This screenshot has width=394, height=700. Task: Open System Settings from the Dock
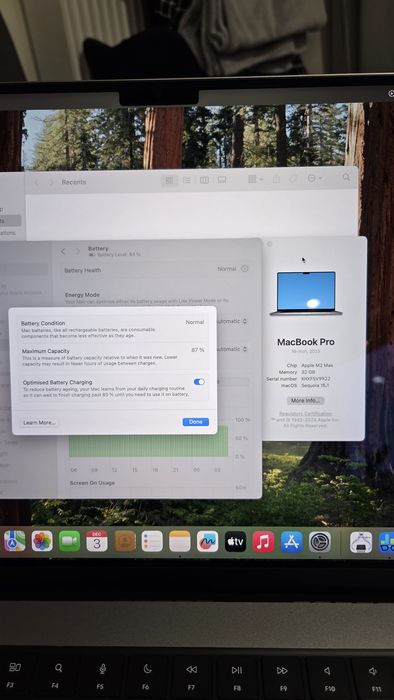[320, 541]
